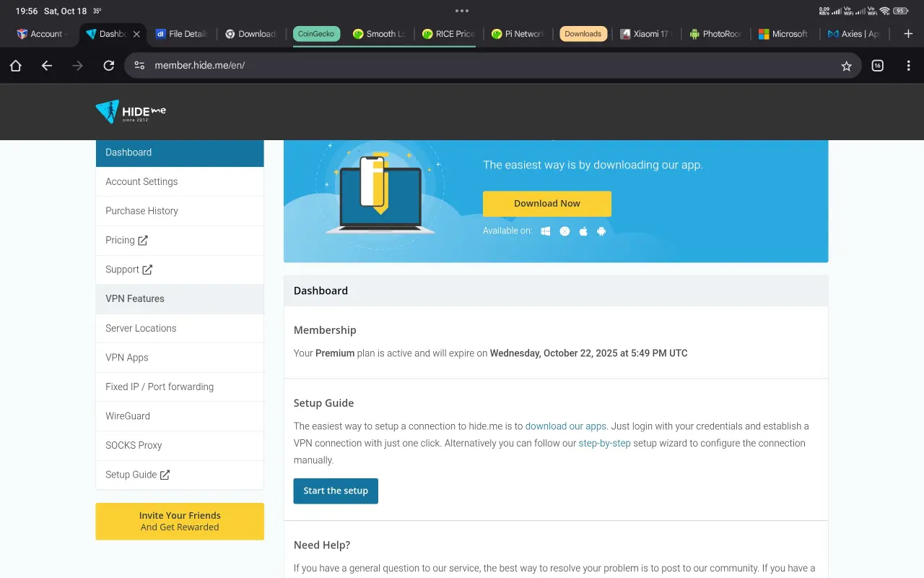Screen dimensions: 924x578
Task: Toggle the CoinGecko tab group label
Action: [x=317, y=34]
